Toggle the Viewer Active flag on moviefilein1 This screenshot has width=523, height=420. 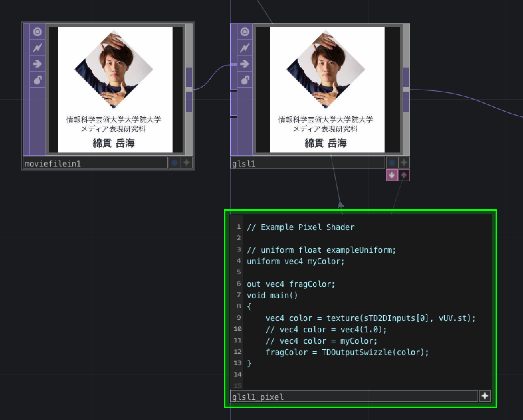37,31
